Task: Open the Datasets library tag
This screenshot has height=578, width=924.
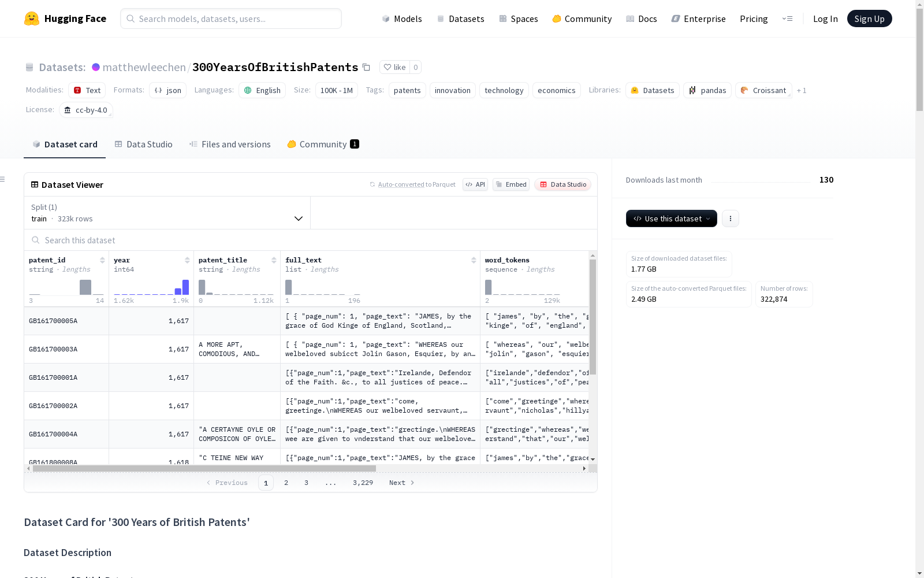Action: [652, 90]
